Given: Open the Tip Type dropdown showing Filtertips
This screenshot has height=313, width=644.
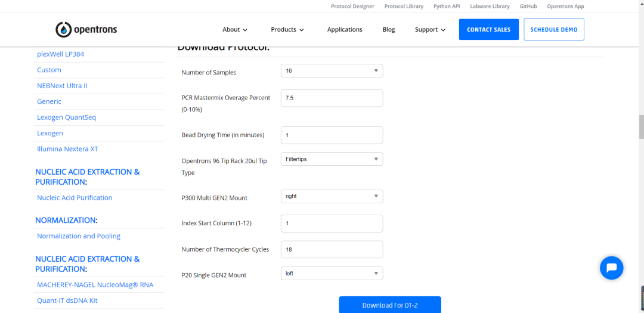Looking at the screenshot, I should click(332, 159).
